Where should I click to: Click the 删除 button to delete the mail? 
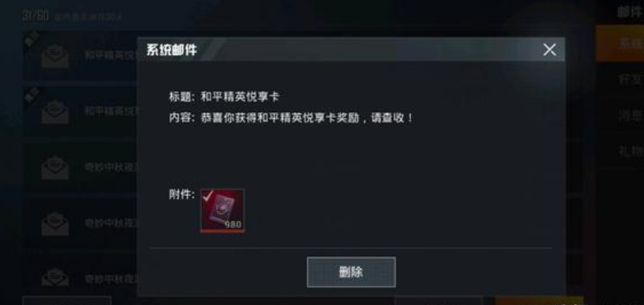point(351,272)
